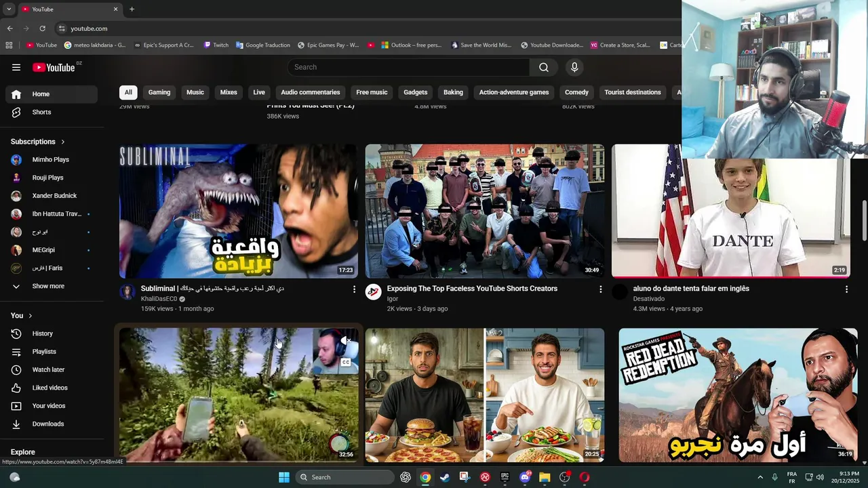868x488 pixels.
Task: Select the Tourist destinations chip
Action: point(633,92)
